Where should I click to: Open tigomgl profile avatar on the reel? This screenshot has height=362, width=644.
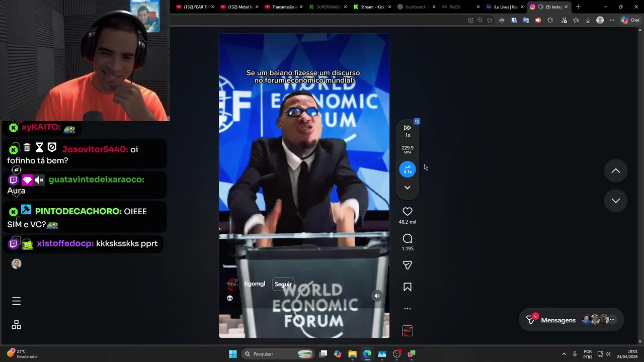tap(232, 284)
